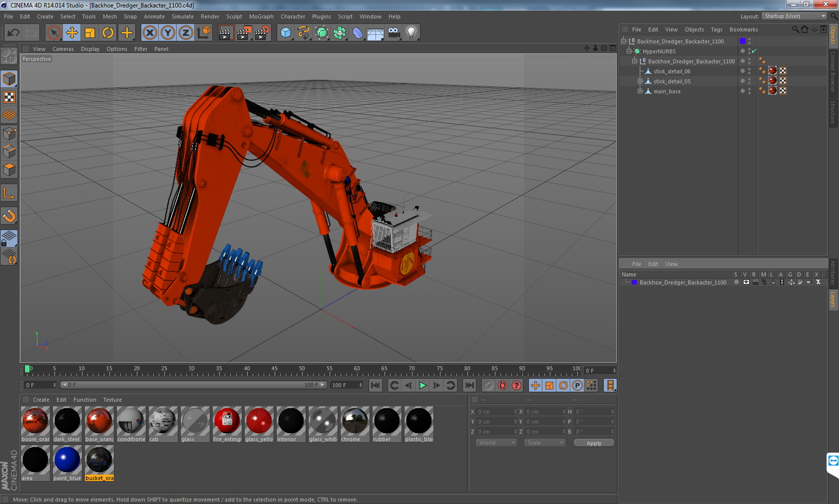Switch to Model mode

pos(9,79)
